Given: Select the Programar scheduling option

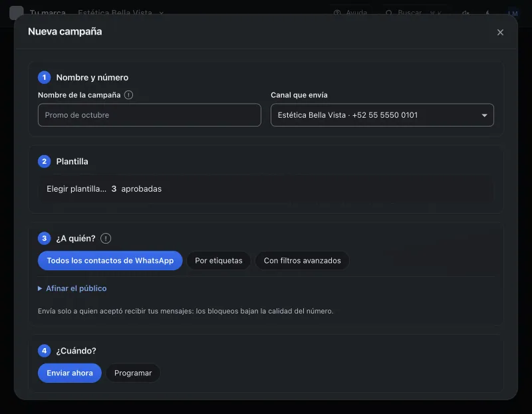Looking at the screenshot, I should [133, 373].
